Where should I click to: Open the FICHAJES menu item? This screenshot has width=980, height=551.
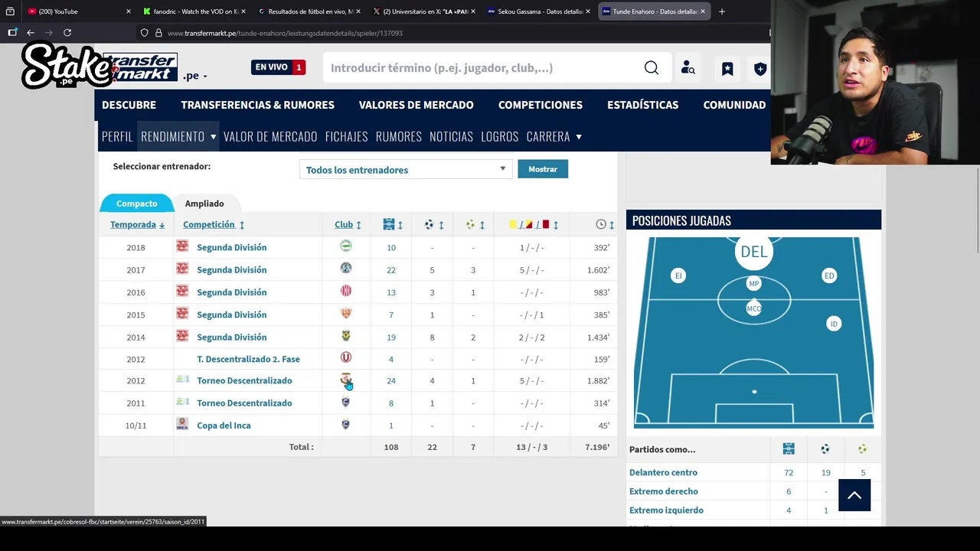point(347,136)
